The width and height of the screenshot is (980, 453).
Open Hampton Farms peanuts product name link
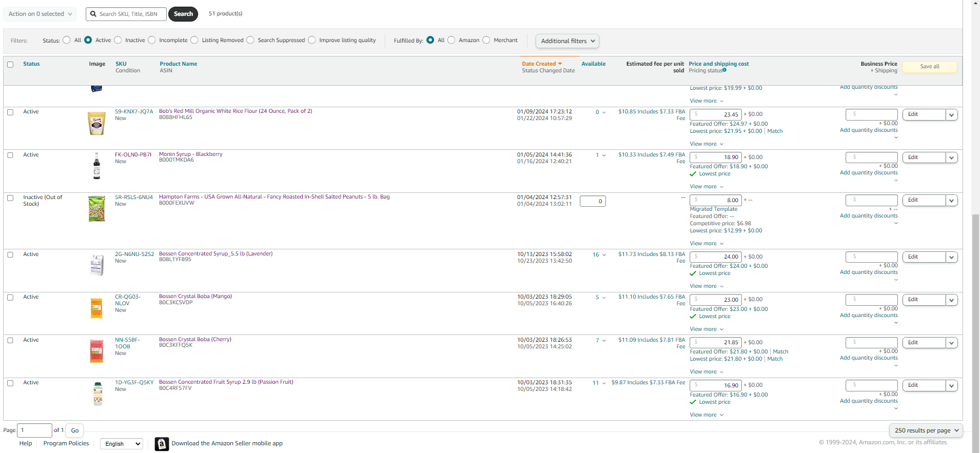click(275, 197)
